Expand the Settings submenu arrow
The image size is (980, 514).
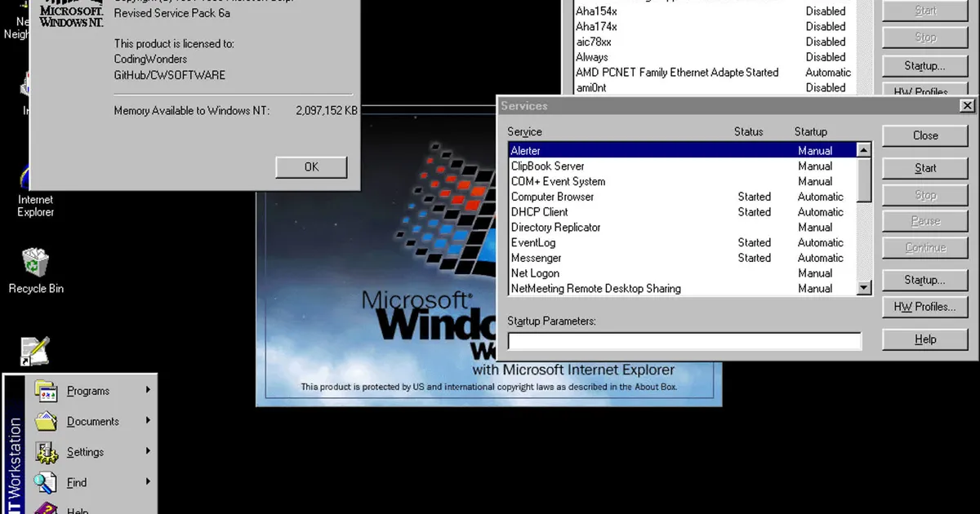click(148, 450)
